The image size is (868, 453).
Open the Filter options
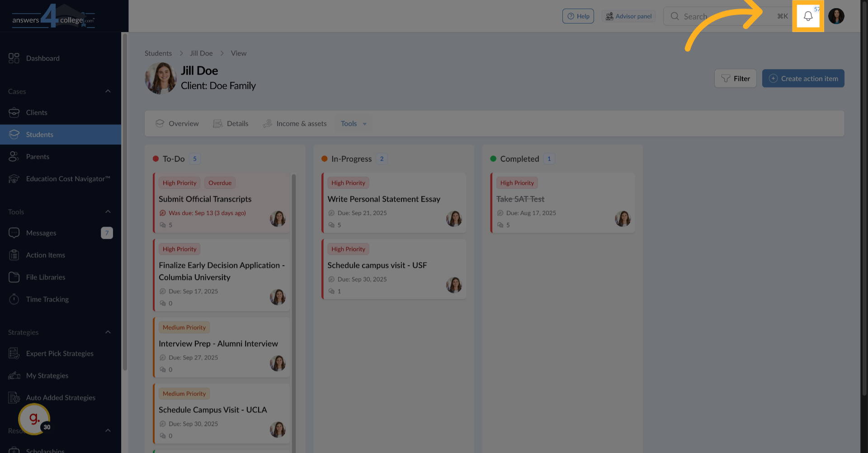[736, 78]
